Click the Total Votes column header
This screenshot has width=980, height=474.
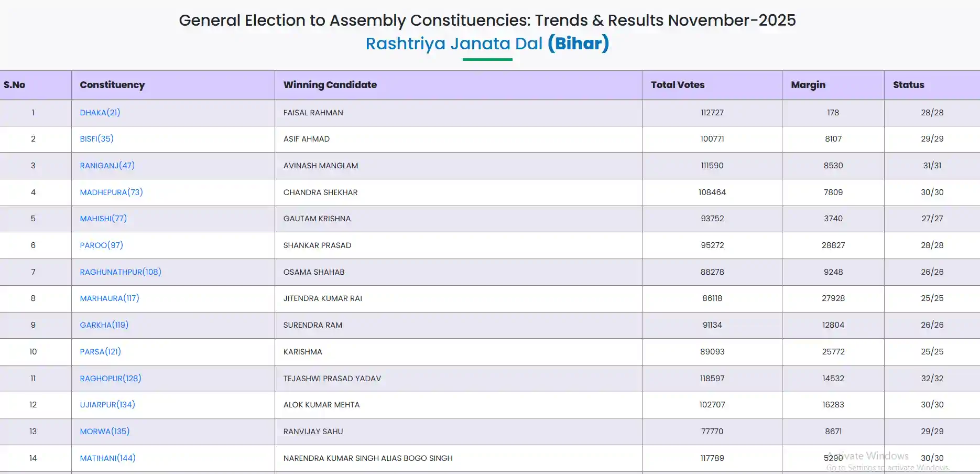point(678,85)
